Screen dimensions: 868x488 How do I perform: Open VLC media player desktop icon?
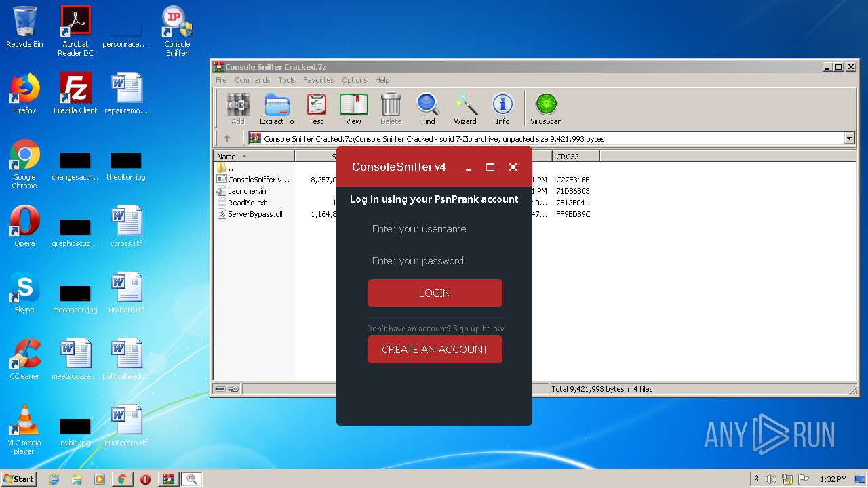(24, 430)
